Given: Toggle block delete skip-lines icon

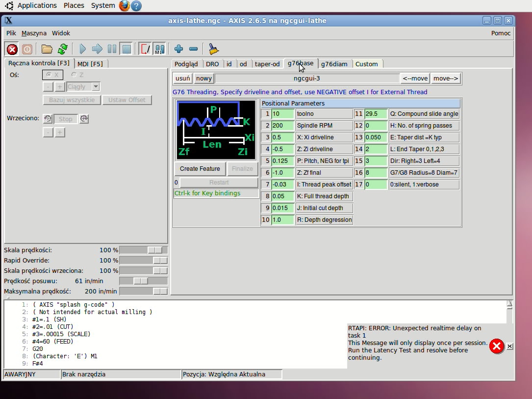Looking at the screenshot, I should [x=145, y=49].
